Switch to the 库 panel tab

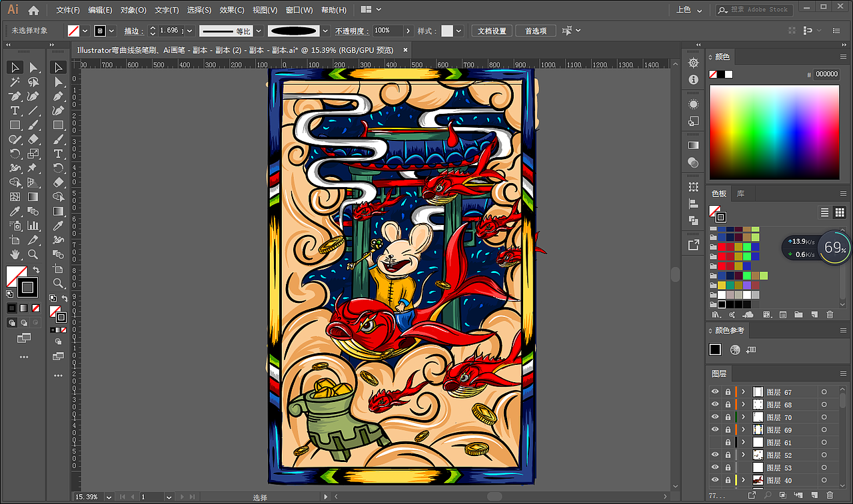pyautogui.click(x=740, y=193)
